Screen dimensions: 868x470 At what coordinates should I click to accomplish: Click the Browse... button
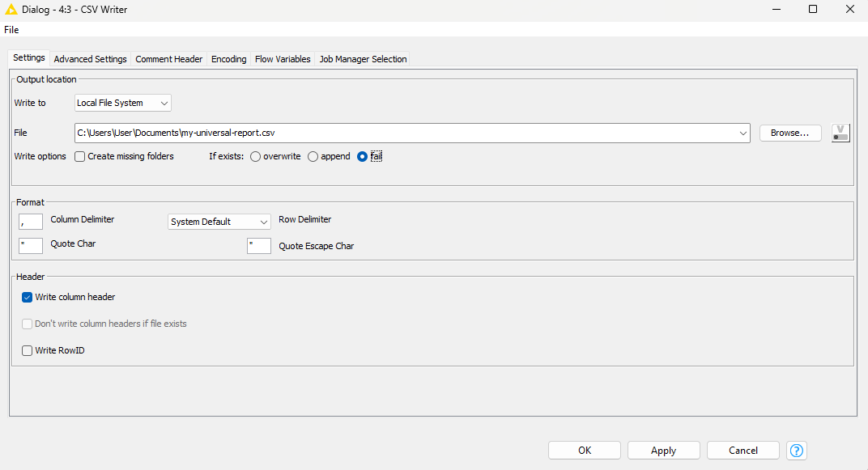coord(789,133)
